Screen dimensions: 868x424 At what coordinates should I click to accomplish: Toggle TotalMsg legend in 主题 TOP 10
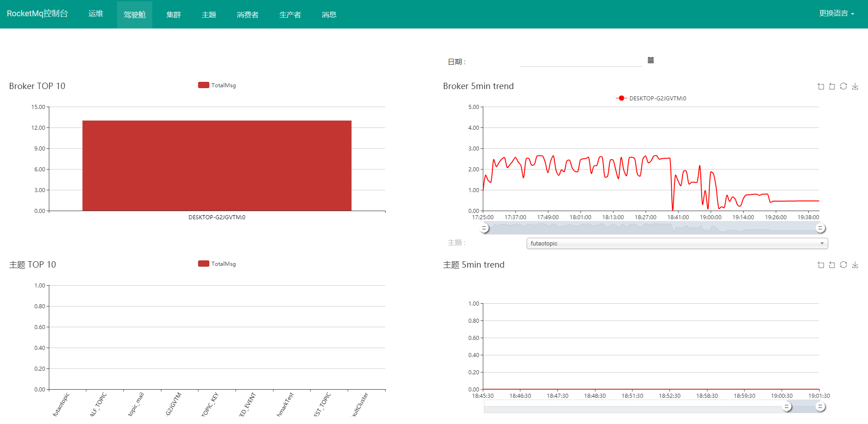(x=217, y=264)
